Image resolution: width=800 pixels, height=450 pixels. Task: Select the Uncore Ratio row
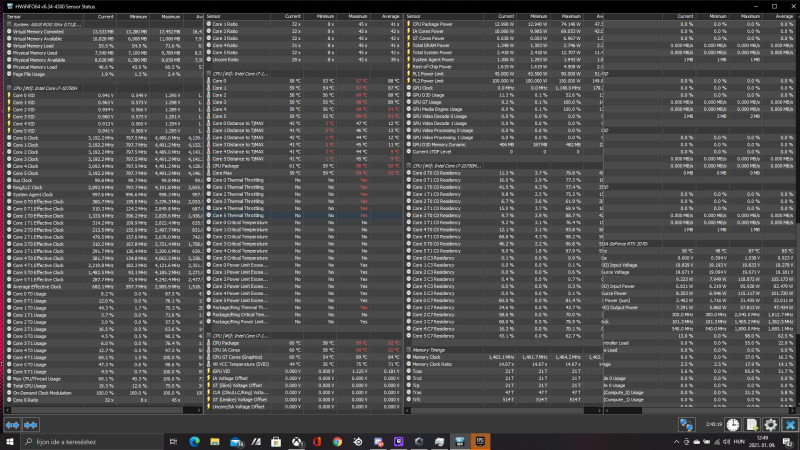click(x=304, y=60)
